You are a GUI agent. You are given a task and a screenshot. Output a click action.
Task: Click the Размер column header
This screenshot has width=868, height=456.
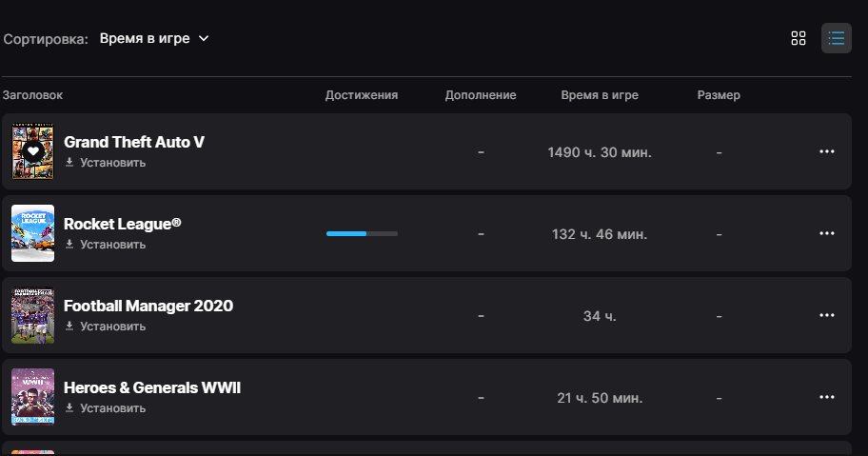(719, 95)
